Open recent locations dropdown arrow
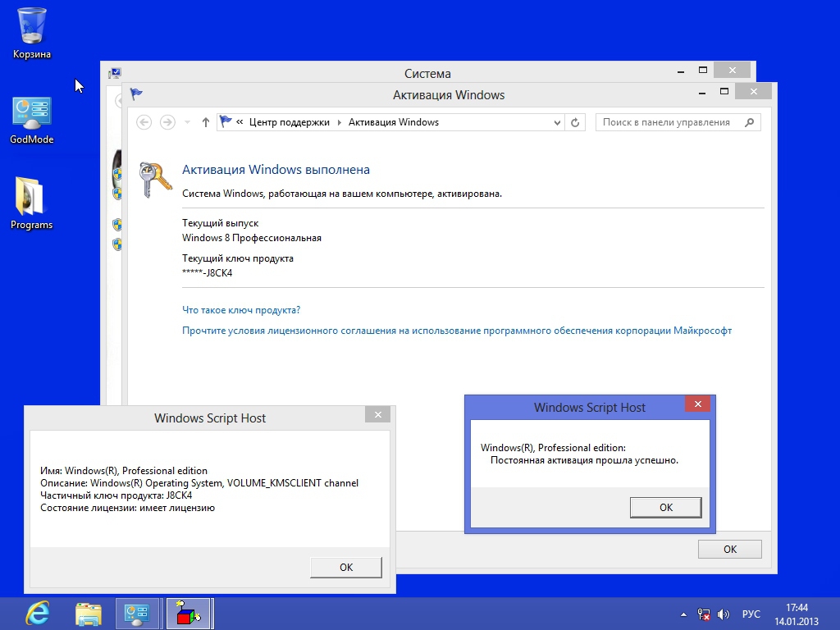This screenshot has width=840, height=630. tap(188, 123)
